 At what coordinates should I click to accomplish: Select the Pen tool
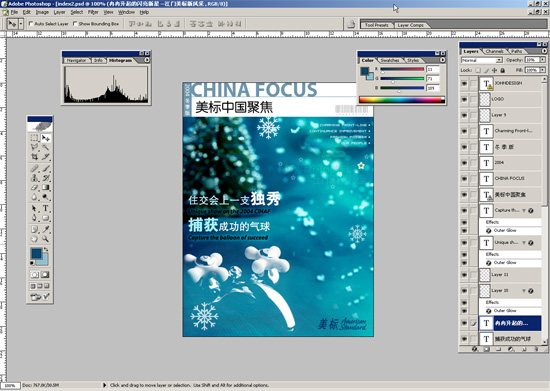(34, 218)
